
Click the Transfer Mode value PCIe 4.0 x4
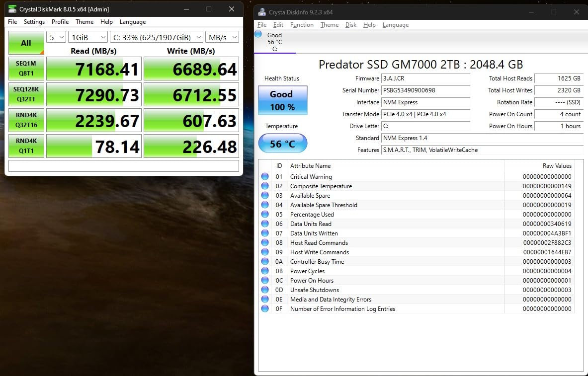tap(425, 114)
